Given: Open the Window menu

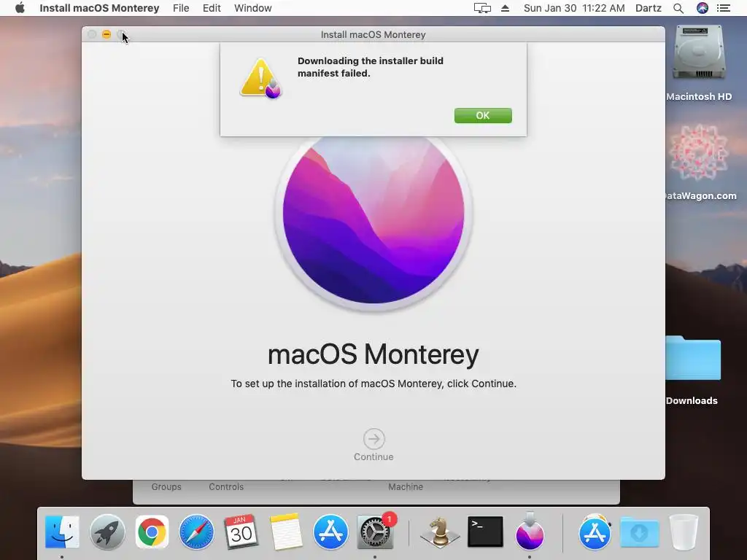Looking at the screenshot, I should click(x=253, y=8).
